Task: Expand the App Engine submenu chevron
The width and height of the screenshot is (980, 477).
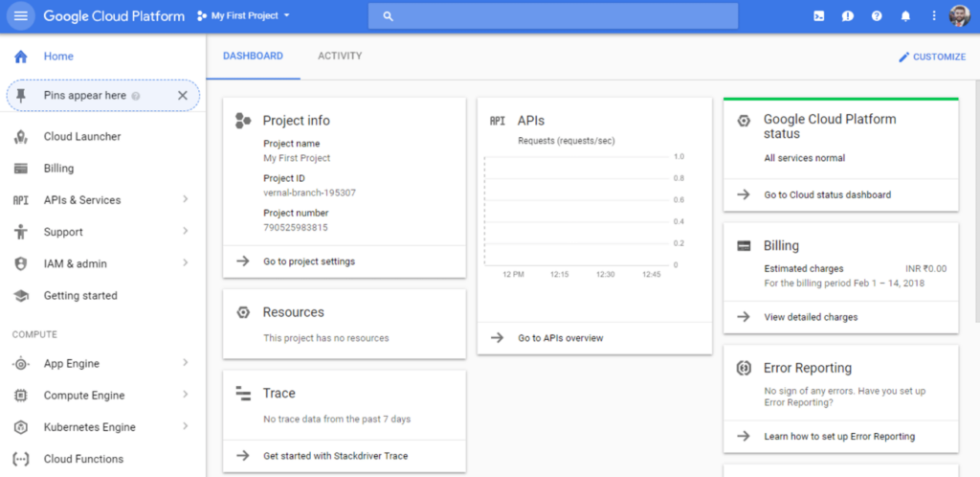Action: point(185,363)
